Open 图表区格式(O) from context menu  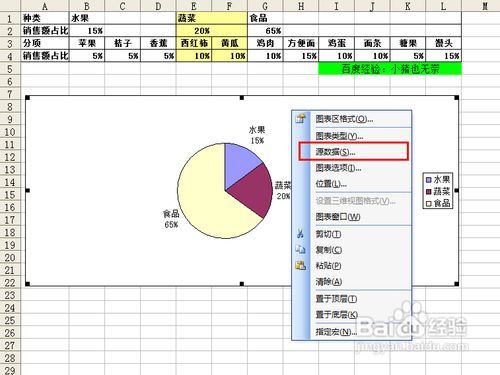click(x=344, y=119)
